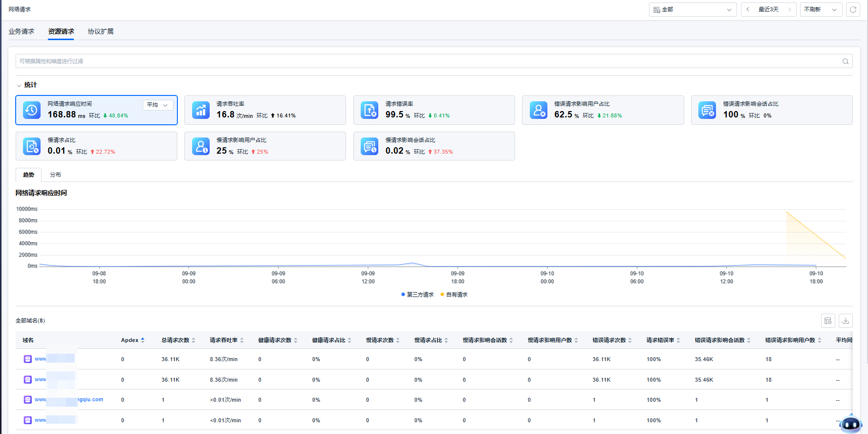The image size is (868, 434).
Task: Switch to the 分布 tab
Action: [55, 175]
